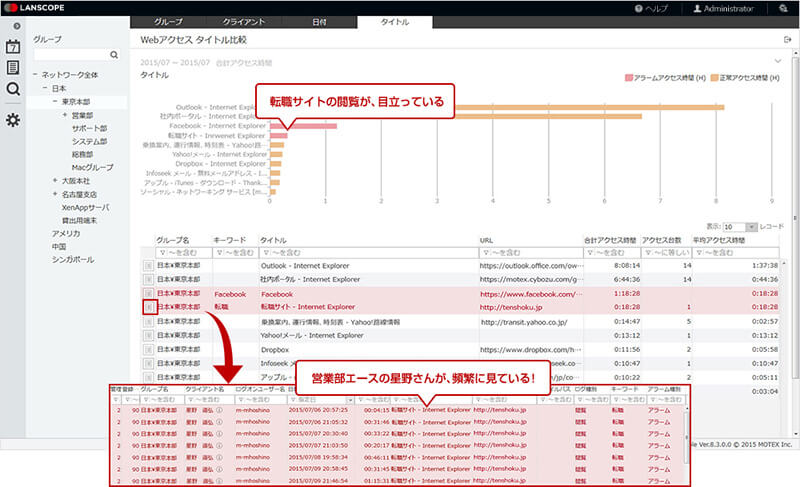
Task: Switch to the 日付 tab
Action: [x=319, y=22]
